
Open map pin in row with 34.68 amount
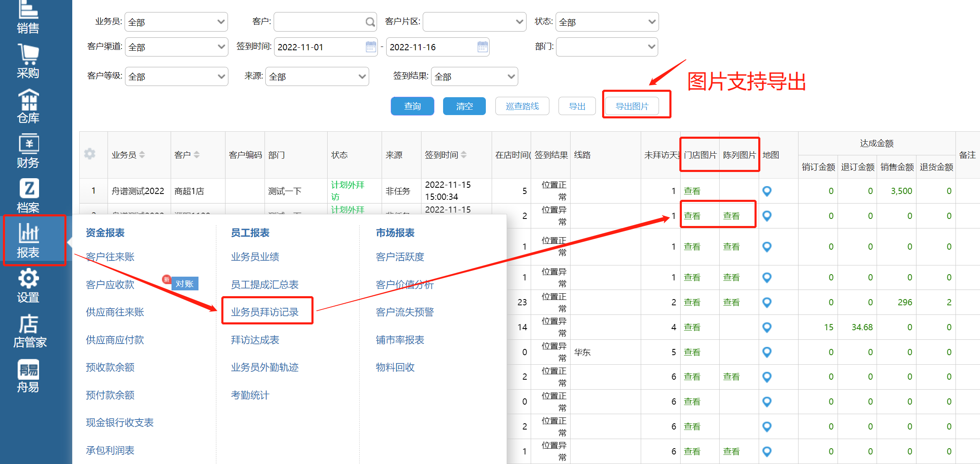(767, 327)
